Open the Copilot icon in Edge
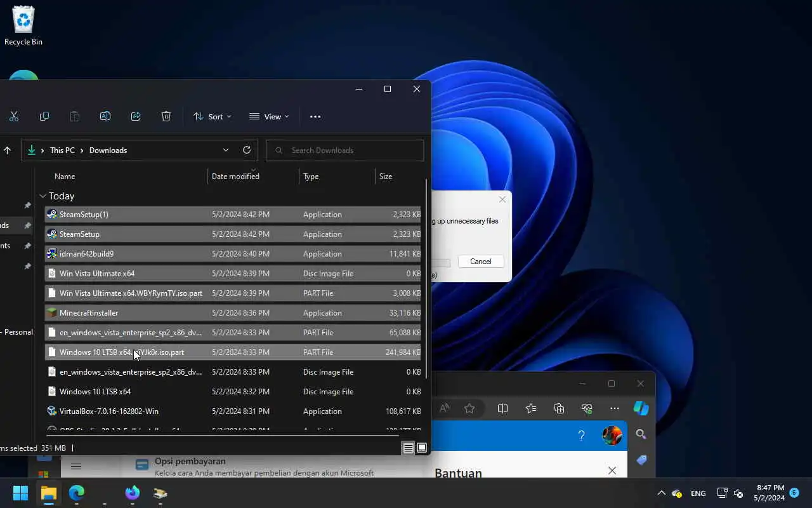 [641, 408]
